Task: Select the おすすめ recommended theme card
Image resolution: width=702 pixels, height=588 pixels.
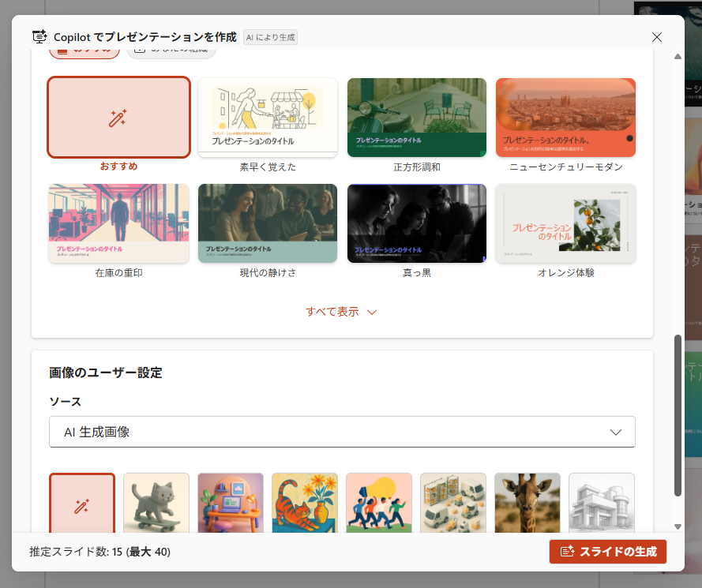Action: click(x=118, y=118)
